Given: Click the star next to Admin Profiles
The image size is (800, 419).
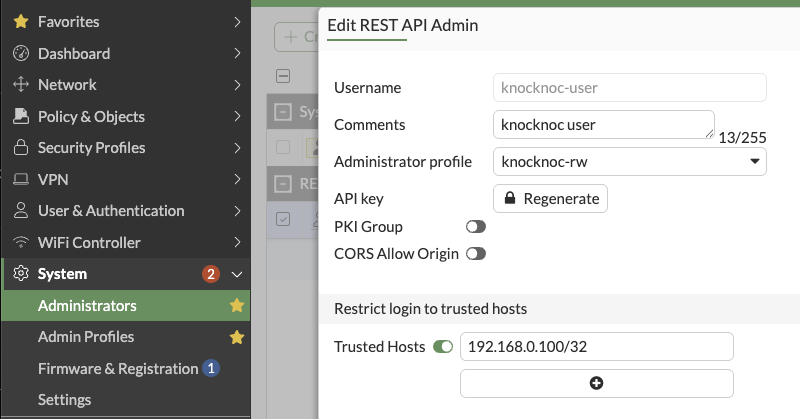Looking at the screenshot, I should 237,337.
